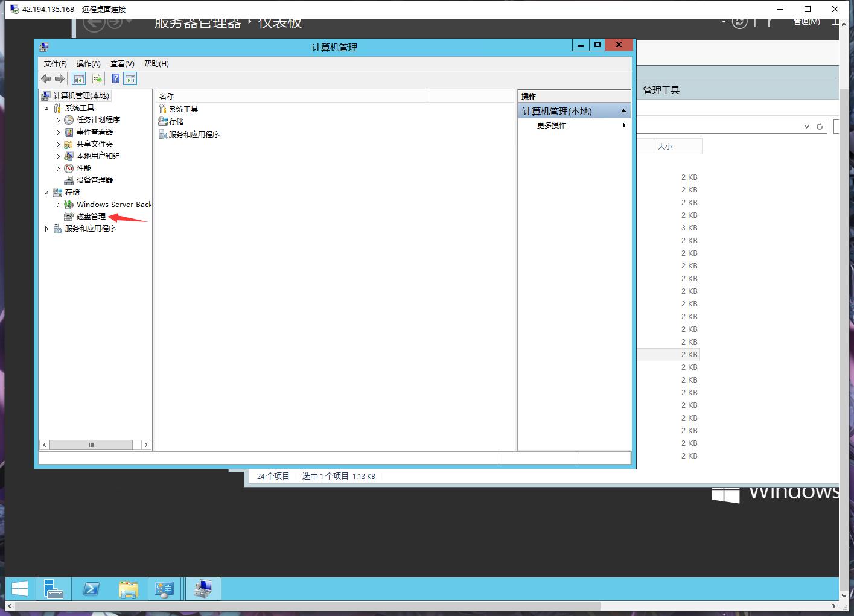Click the Show/Hide console tree toolbar icon
Viewport: 854px width, 616px height.
[x=78, y=78]
